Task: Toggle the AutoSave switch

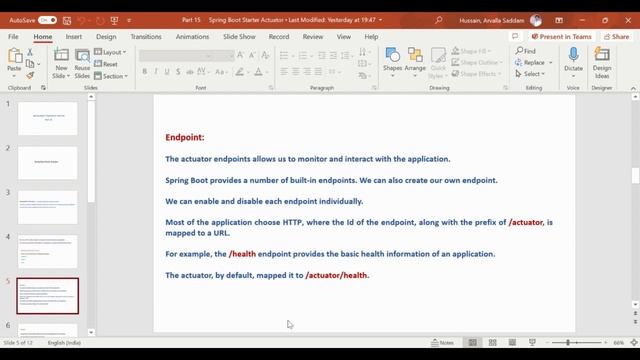Action: pyautogui.click(x=47, y=20)
